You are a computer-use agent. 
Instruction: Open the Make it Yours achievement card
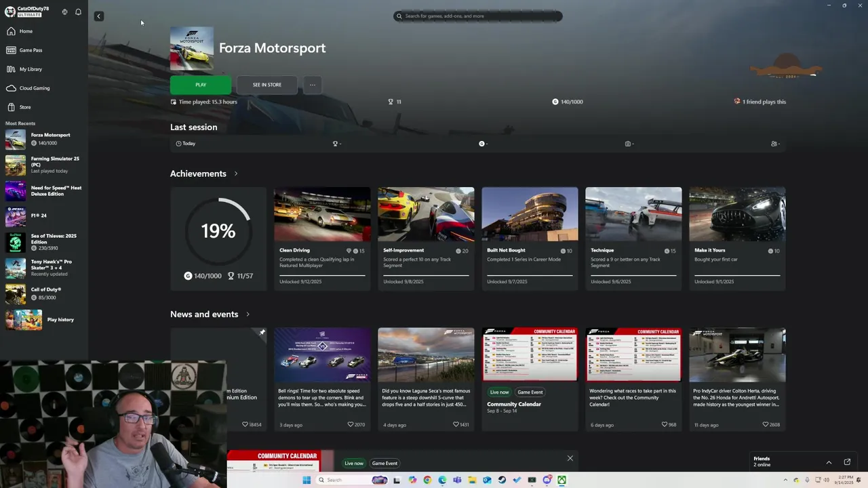tap(737, 239)
